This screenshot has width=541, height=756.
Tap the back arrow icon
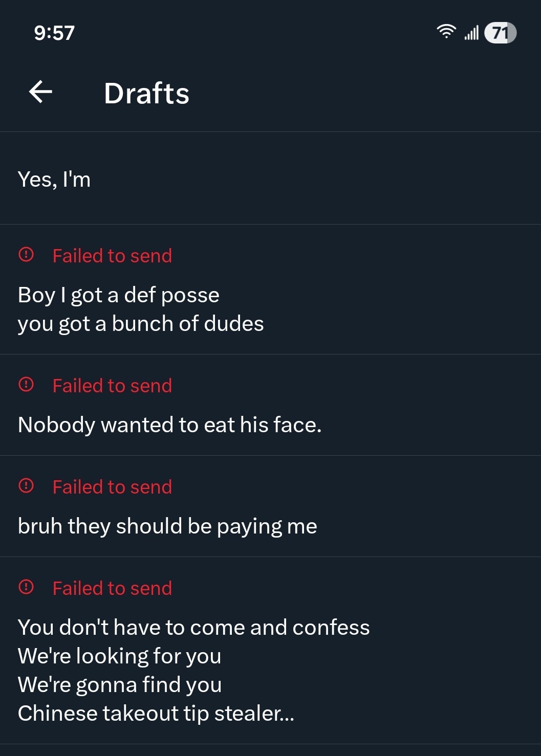(x=41, y=92)
